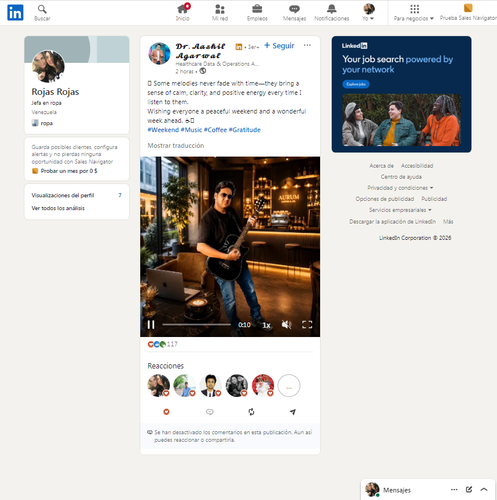The image size is (497, 500).
Task: Open Empleos jobs tab
Action: 257,13
